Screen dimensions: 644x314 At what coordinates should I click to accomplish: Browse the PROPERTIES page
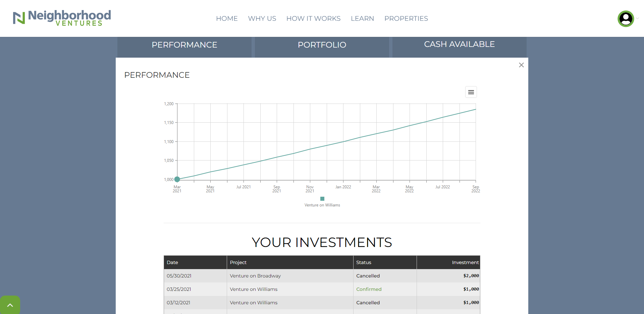pos(406,18)
